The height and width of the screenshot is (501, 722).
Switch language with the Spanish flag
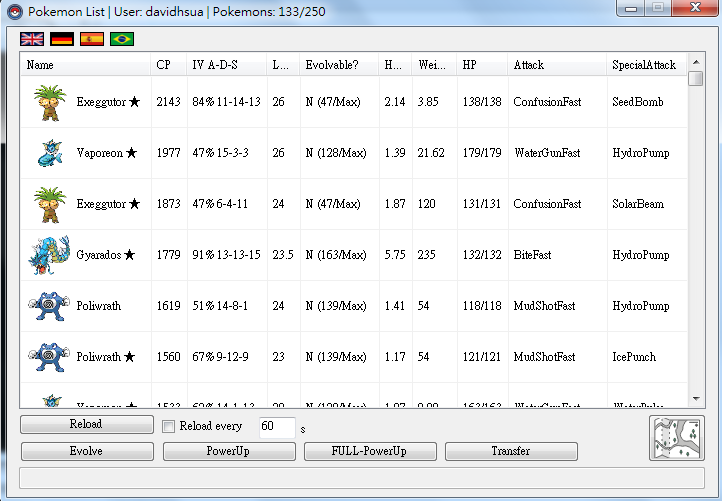92,39
